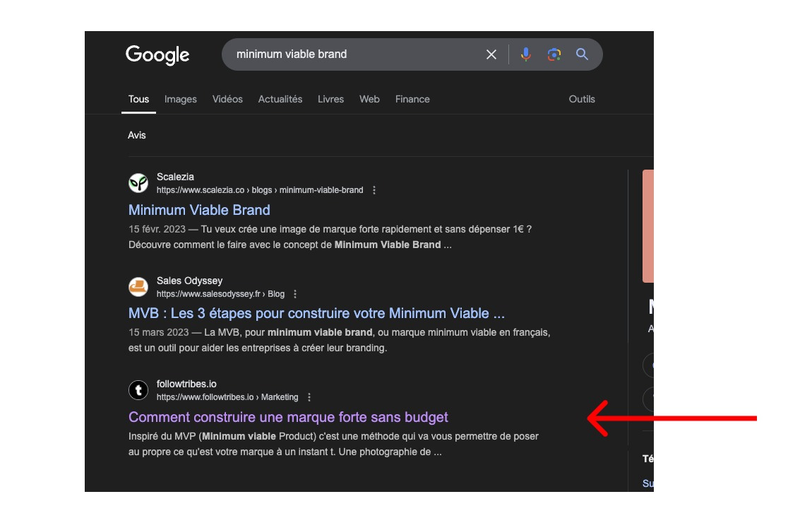Open more options for followtribes.io result
The width and height of the screenshot is (812, 523).
click(x=309, y=397)
